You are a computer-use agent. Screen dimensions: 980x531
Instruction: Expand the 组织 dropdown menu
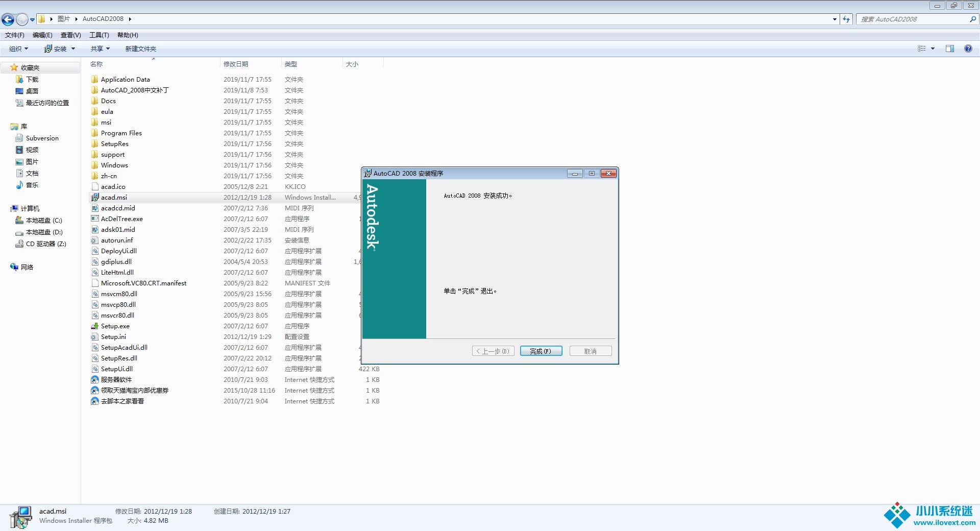point(18,49)
